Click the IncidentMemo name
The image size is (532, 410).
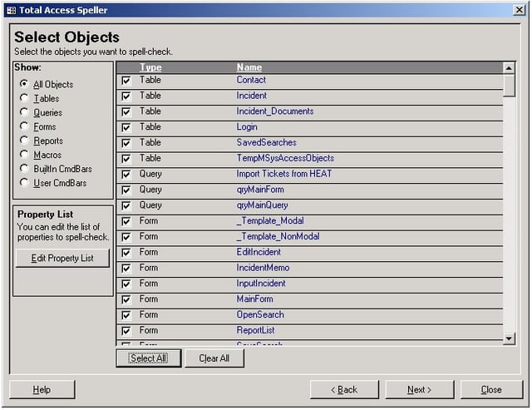[263, 268]
